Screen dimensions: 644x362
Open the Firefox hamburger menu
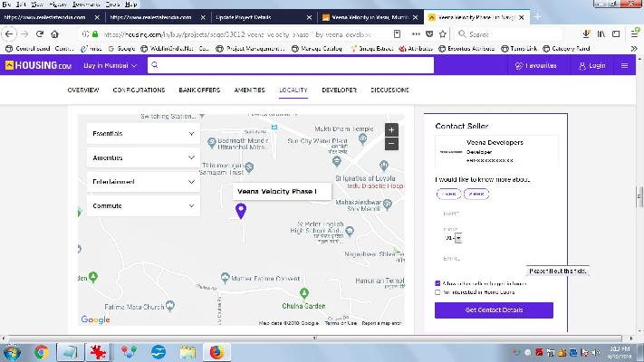(635, 33)
